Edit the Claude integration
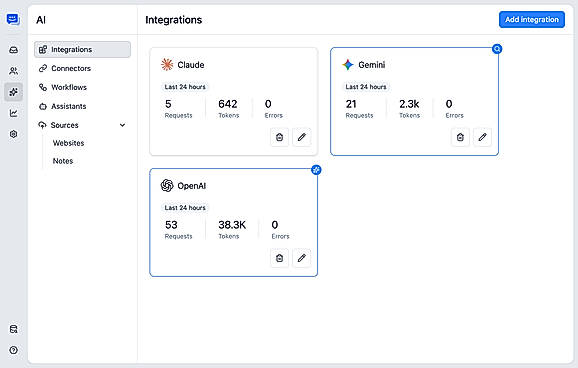Screen dimensions: 578x368 (302, 137)
